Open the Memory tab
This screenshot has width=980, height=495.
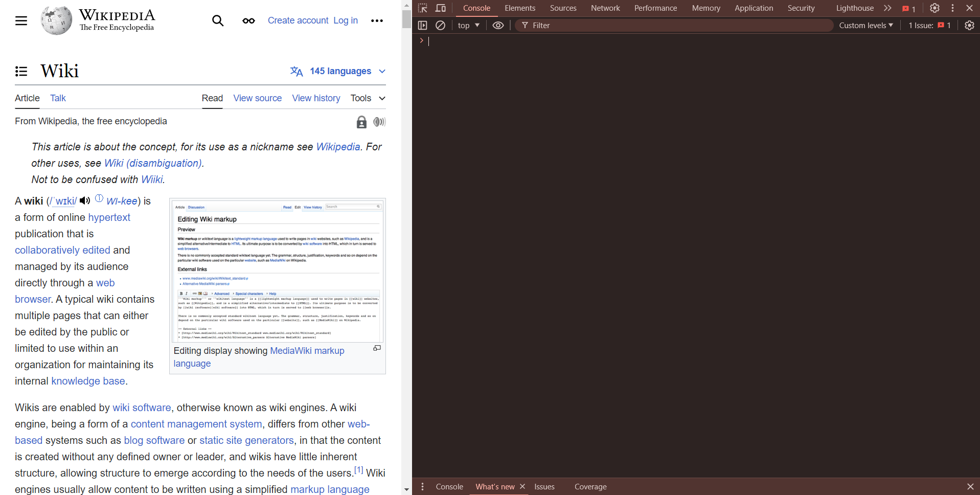pyautogui.click(x=706, y=8)
